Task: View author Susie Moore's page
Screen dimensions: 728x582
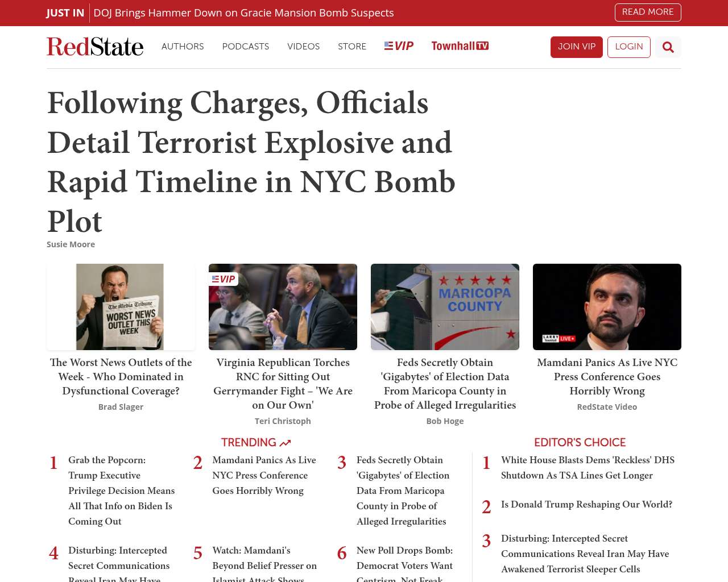Action: 71,244
